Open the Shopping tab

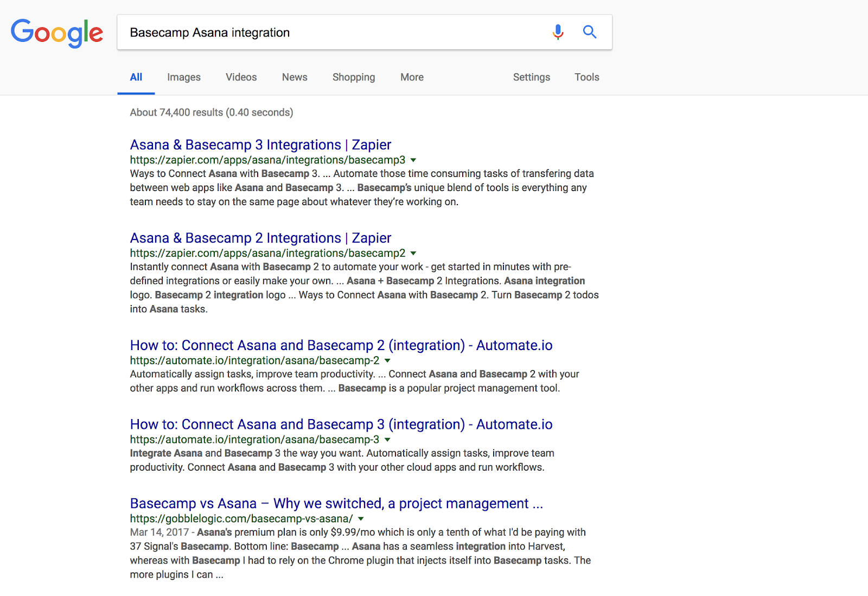pyautogui.click(x=354, y=77)
